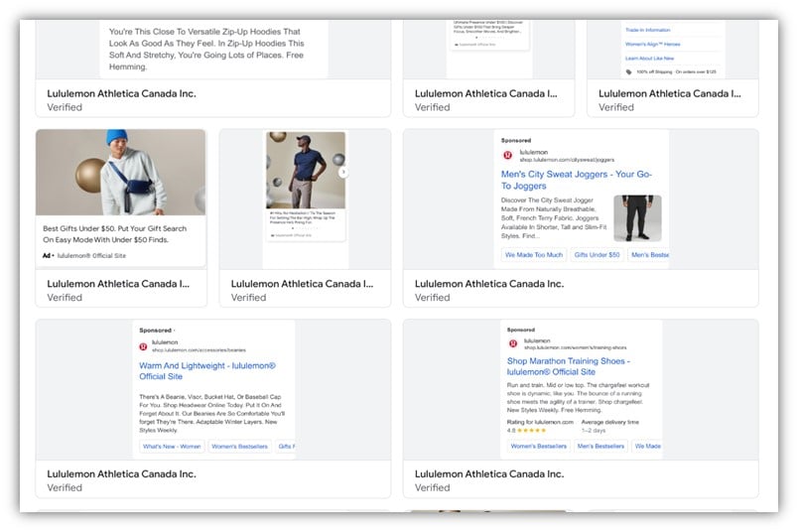Click advertiser name under the training shoes ad
The image size is (798, 532).
click(489, 474)
